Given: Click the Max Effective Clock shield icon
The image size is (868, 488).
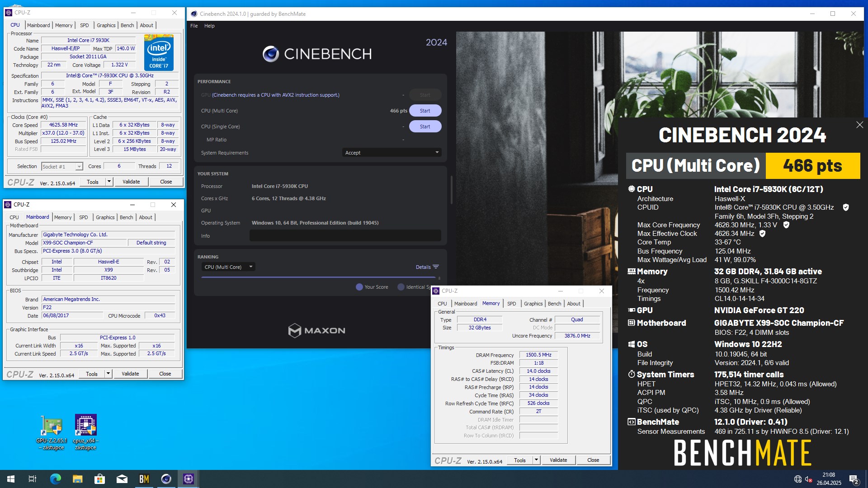Looking at the screenshot, I should (762, 234).
